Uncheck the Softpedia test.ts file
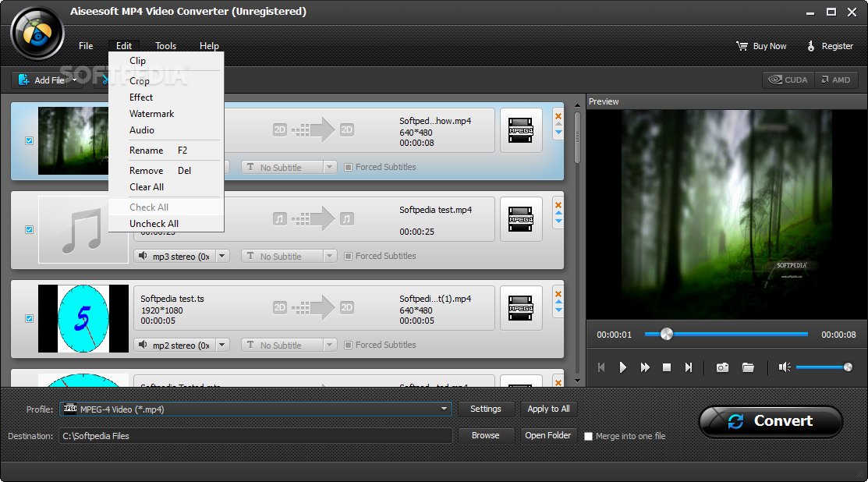The height and width of the screenshot is (482, 868). point(30,319)
